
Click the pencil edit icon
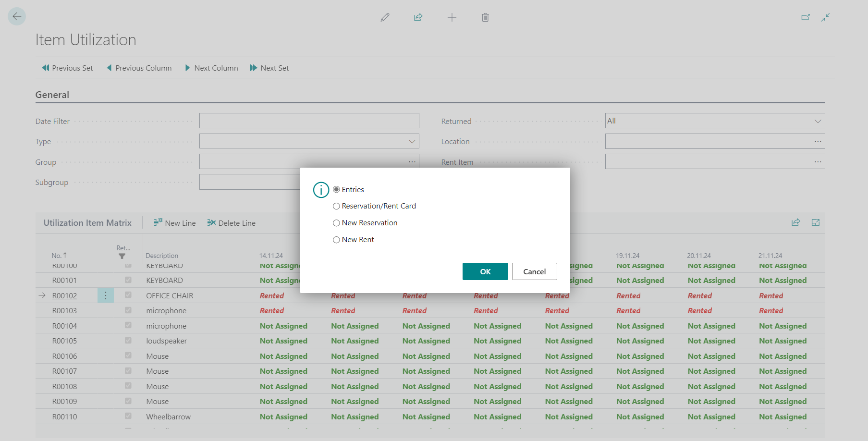pos(385,17)
